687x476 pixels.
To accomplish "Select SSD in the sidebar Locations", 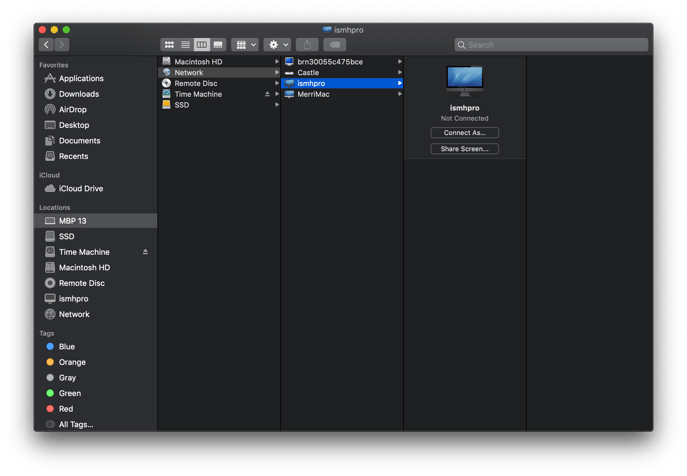I will tap(95, 236).
